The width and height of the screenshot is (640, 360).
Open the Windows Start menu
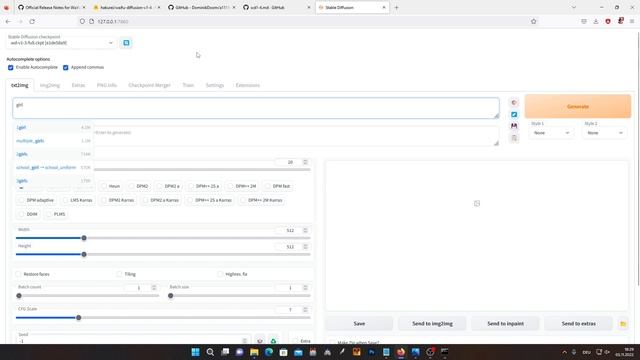(195, 352)
